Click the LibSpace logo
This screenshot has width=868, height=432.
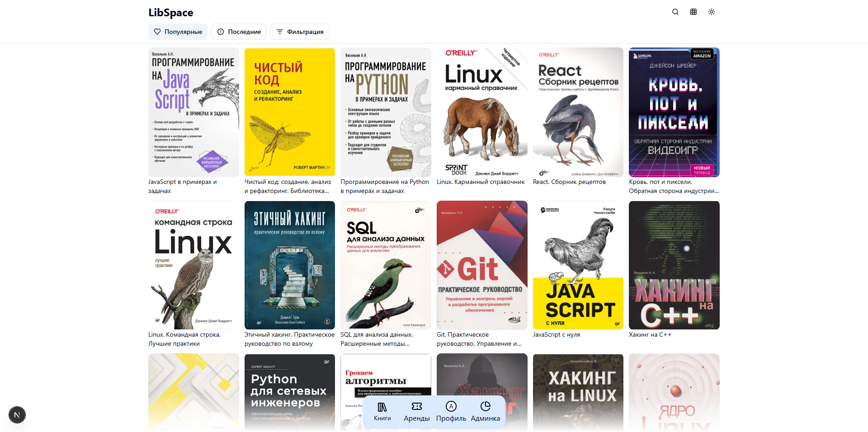171,13
